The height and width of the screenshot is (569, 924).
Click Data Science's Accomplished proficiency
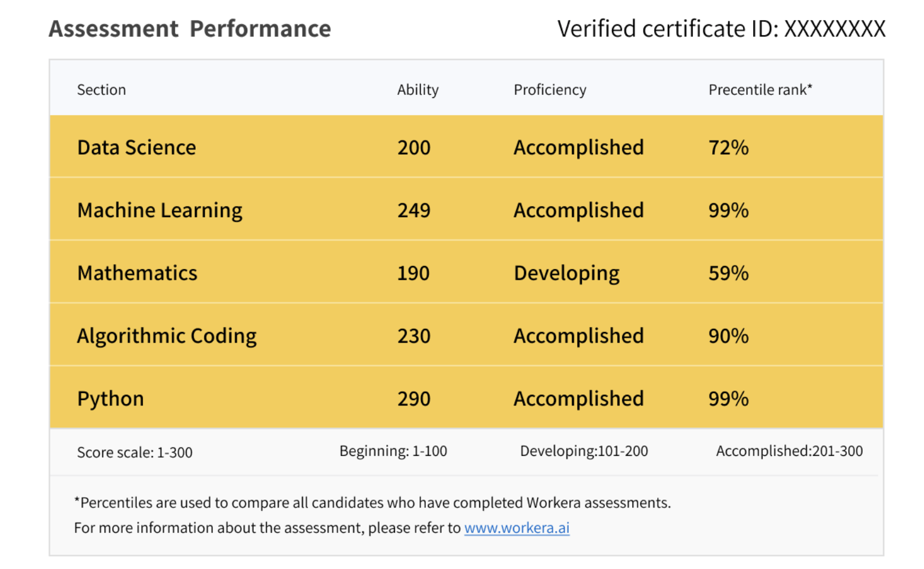579,147
